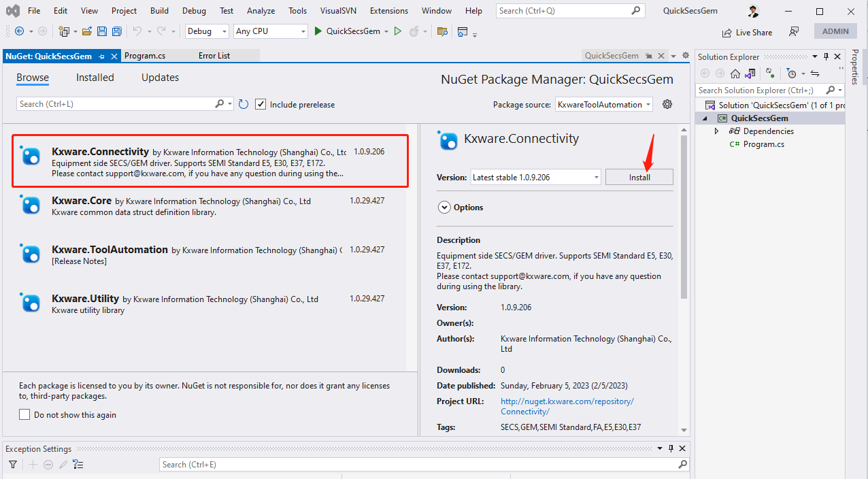Click the filter funnel icon in Exception Settings
The width and height of the screenshot is (868, 479).
13,465
